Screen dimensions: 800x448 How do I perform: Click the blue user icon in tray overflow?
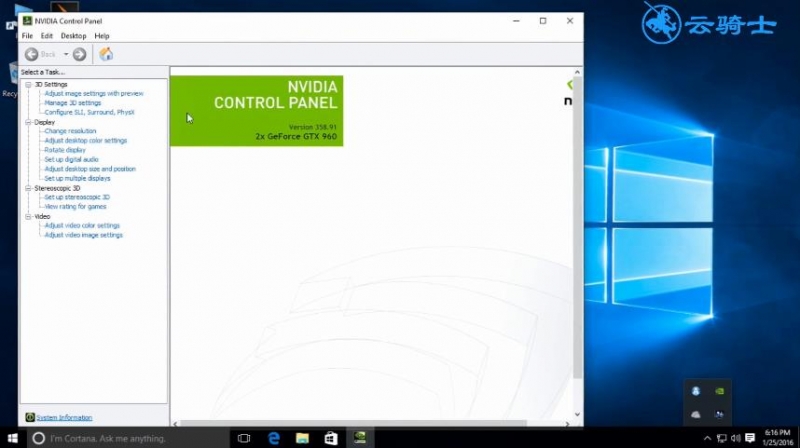coord(696,391)
